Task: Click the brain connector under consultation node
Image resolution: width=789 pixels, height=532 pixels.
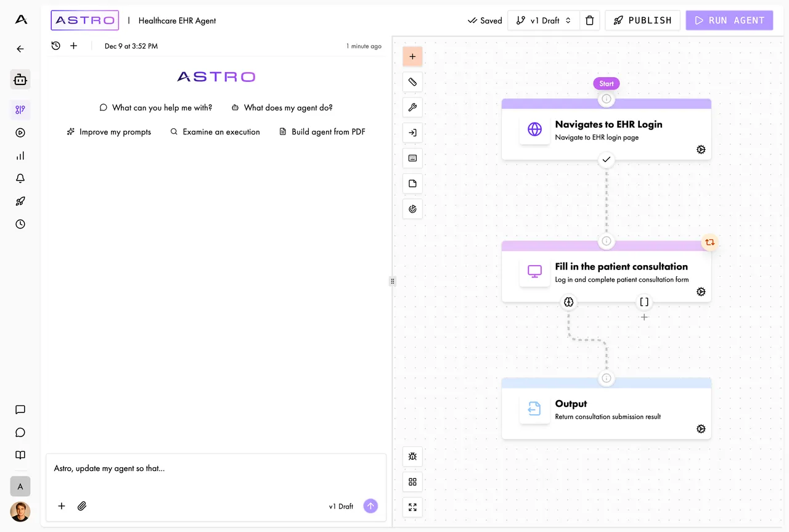Action: [x=568, y=302]
